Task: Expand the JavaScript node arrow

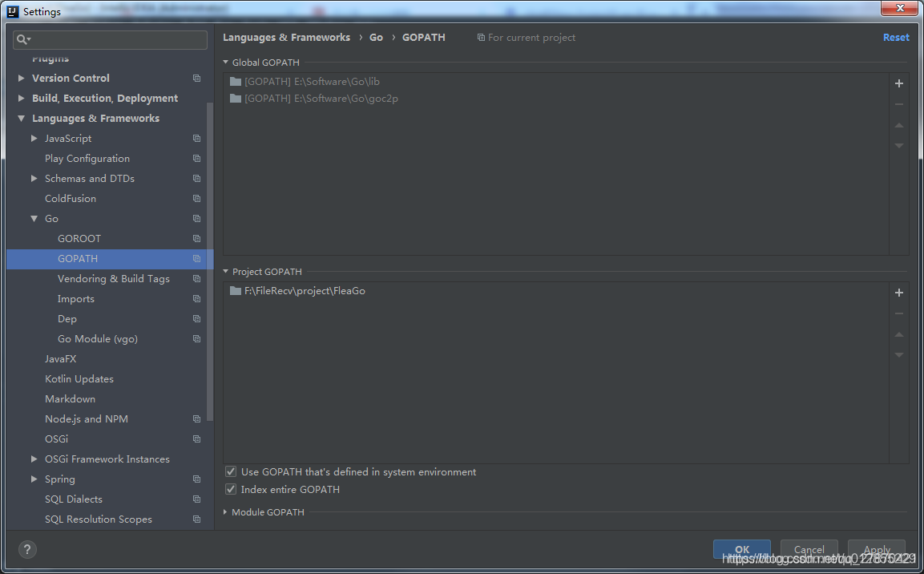Action: point(34,138)
